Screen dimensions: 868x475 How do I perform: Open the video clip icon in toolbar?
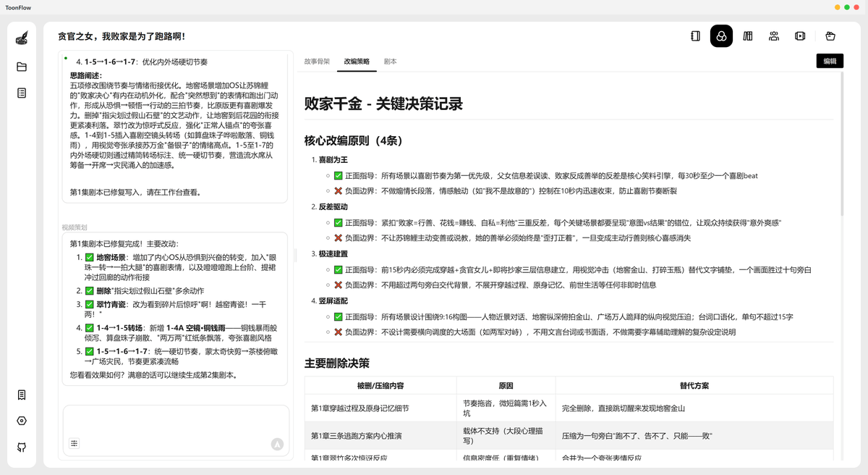click(x=800, y=36)
